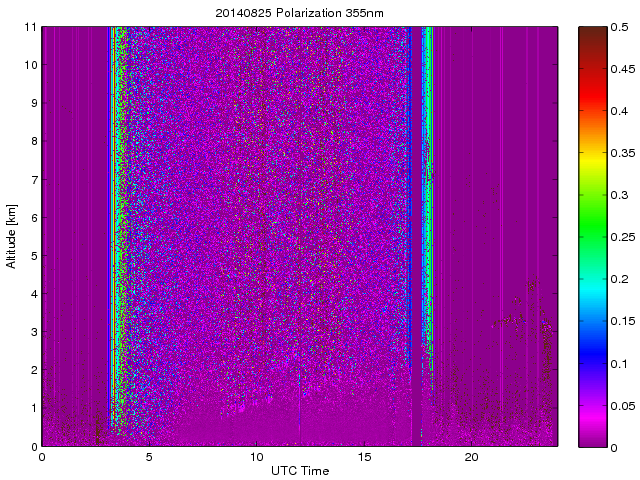Click the x-axis tick label 15
Screen dimensions: 640x480
364,457
